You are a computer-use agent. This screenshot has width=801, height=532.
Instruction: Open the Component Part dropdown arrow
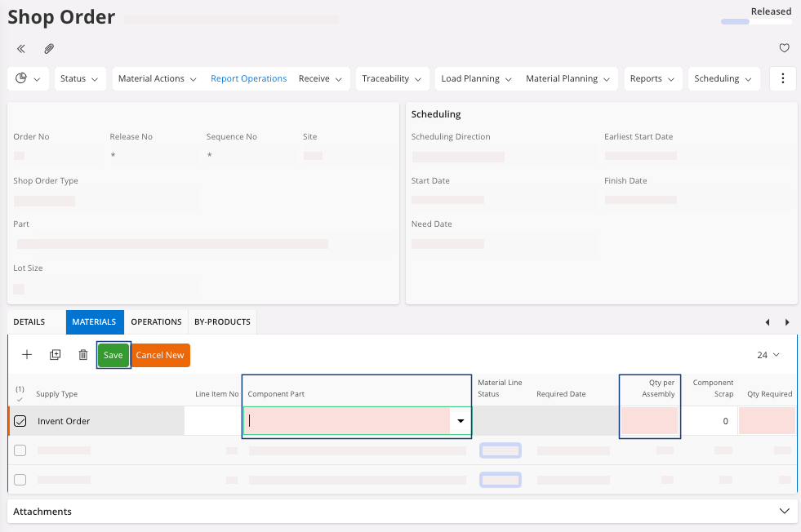coord(461,421)
